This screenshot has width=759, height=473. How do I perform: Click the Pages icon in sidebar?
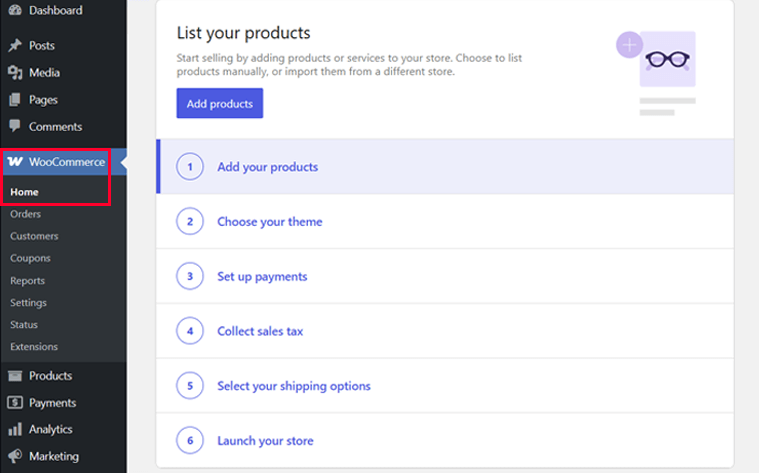click(15, 100)
